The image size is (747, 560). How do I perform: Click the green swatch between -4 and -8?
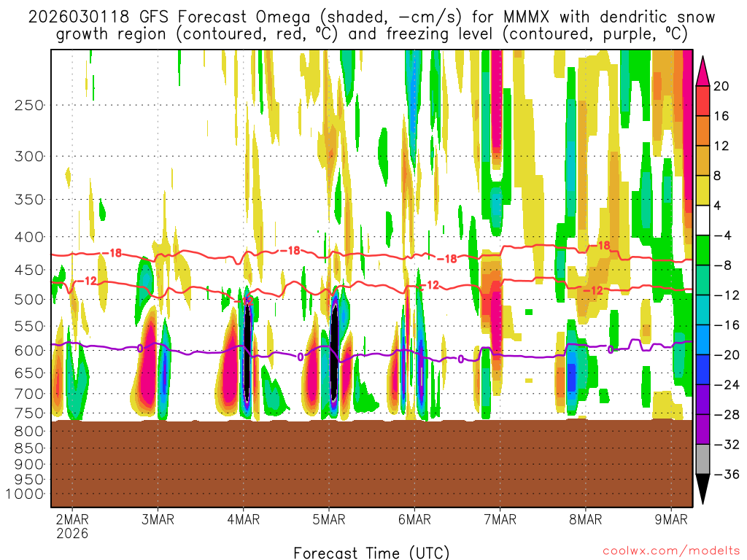pyautogui.click(x=703, y=250)
